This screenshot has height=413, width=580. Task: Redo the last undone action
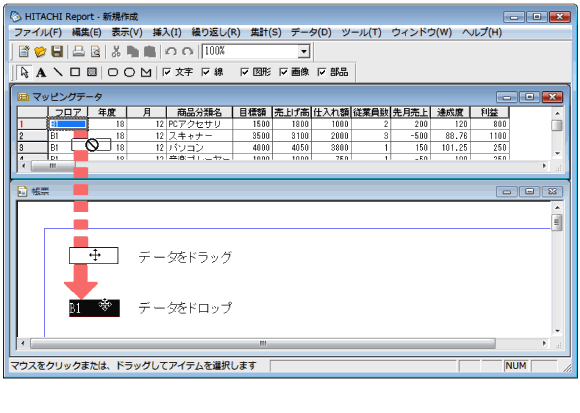pyautogui.click(x=188, y=51)
